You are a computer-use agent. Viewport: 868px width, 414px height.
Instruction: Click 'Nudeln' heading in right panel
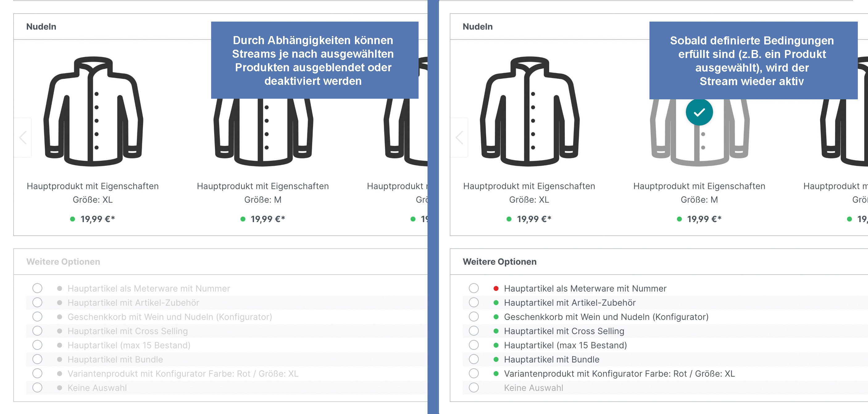pyautogui.click(x=478, y=27)
